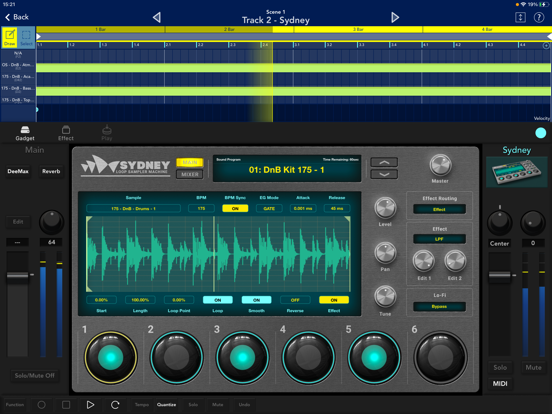The width and height of the screenshot is (552, 414).
Task: Toggle the Loop ON switch
Action: 218,300
